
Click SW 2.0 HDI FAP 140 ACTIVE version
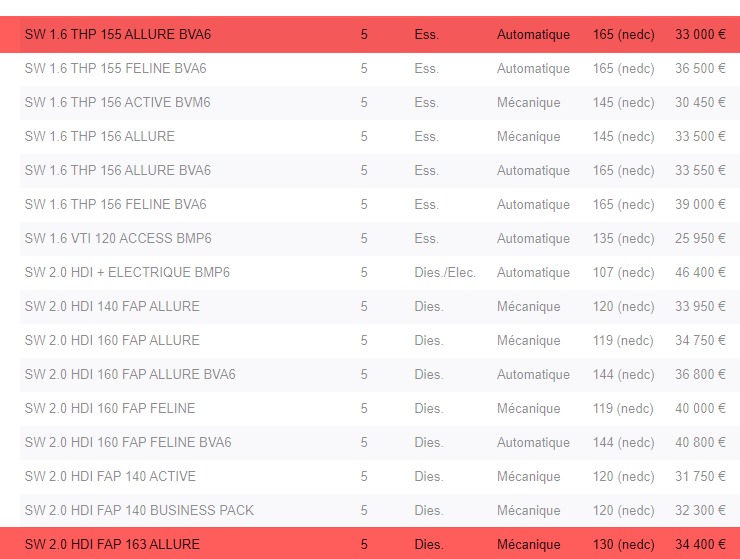110,477
